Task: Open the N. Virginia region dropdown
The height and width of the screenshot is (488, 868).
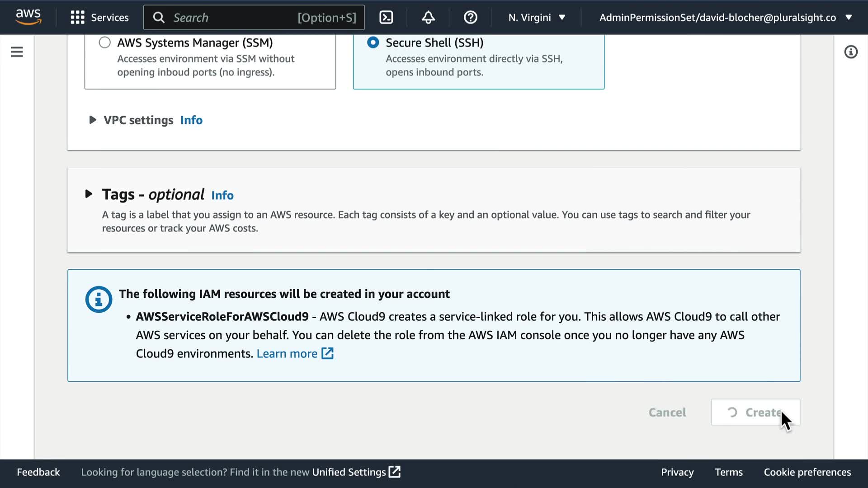Action: coord(537,18)
